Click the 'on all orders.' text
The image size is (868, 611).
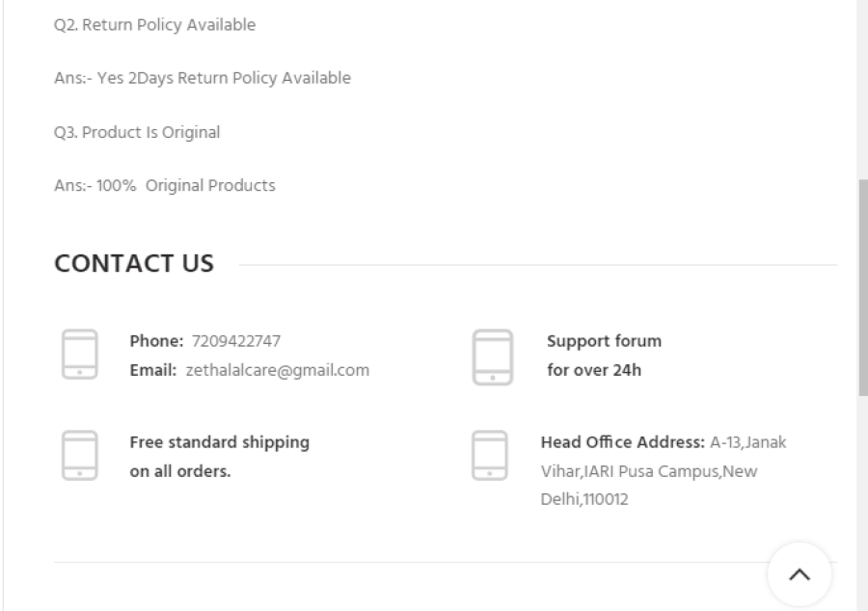click(180, 471)
